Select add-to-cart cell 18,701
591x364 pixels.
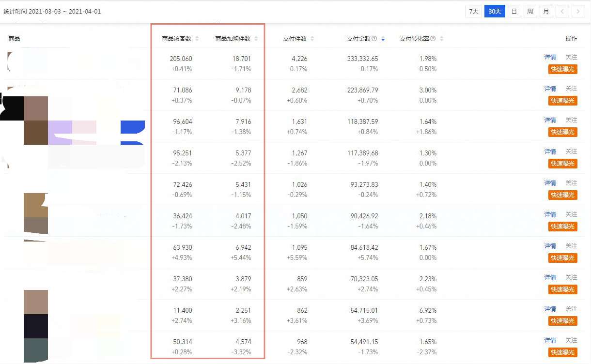coord(242,59)
